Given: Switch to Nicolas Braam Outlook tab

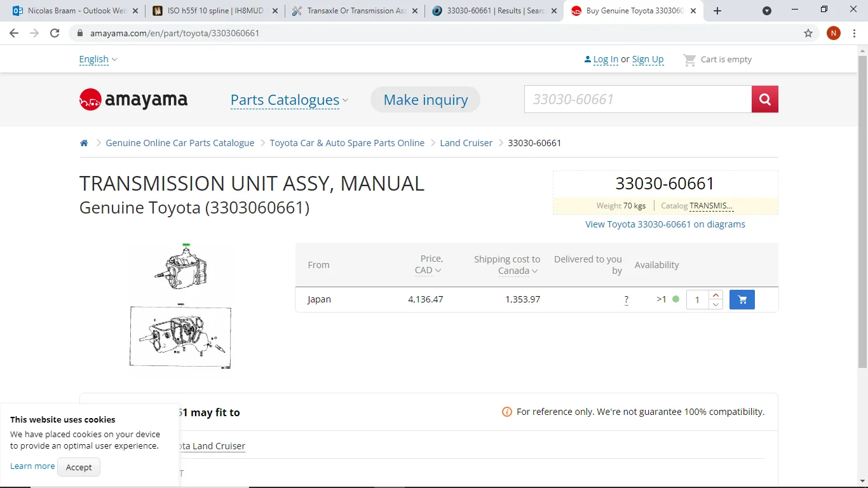Looking at the screenshot, I should pos(71,11).
